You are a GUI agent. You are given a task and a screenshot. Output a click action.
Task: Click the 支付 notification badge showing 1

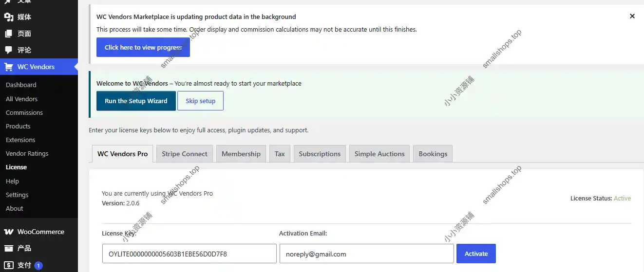pyautogui.click(x=38, y=266)
